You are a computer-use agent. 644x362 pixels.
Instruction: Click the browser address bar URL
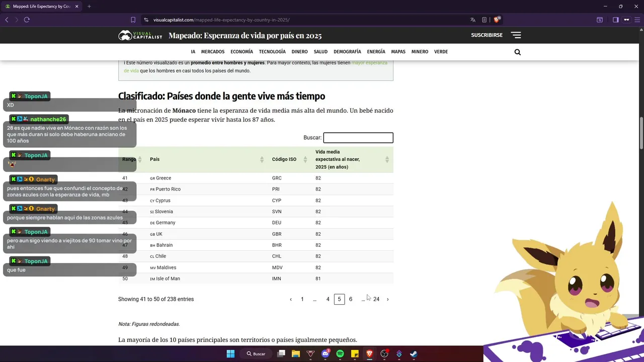pos(221,20)
